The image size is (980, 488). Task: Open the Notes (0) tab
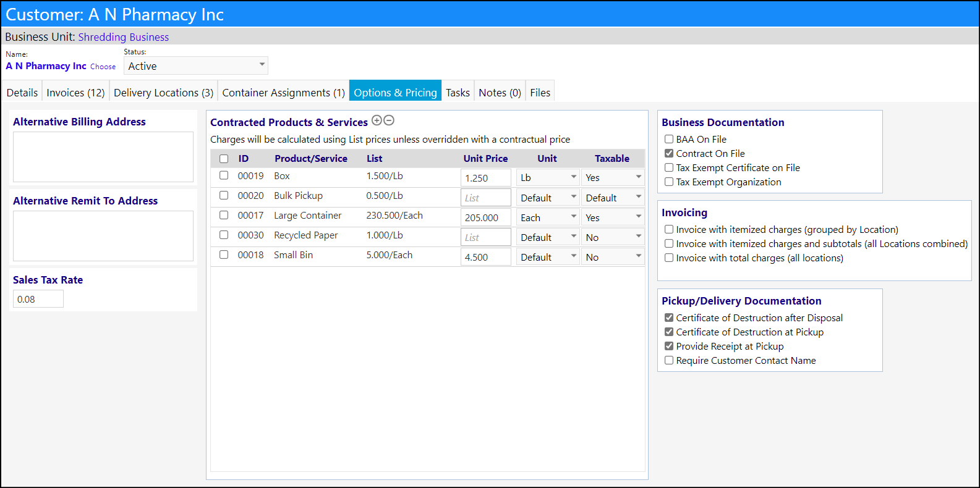pyautogui.click(x=500, y=92)
